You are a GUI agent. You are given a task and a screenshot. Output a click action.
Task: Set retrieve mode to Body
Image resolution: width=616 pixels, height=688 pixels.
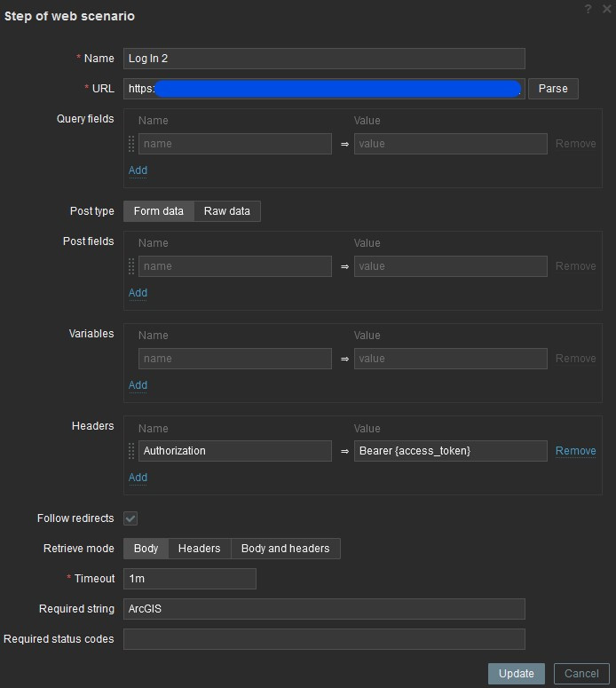point(146,549)
